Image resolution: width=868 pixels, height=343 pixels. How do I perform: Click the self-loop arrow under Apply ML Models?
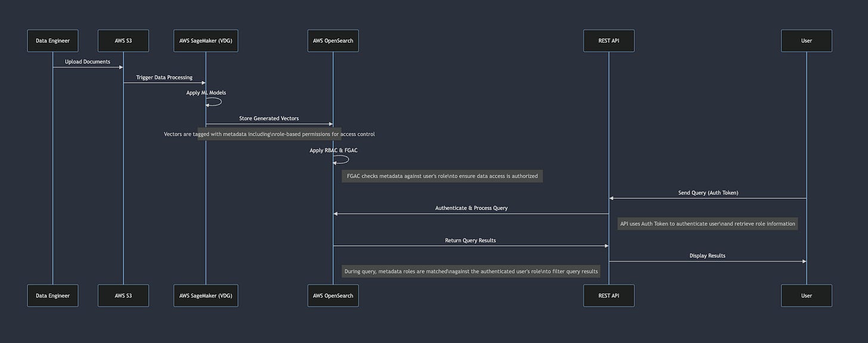[x=214, y=102]
